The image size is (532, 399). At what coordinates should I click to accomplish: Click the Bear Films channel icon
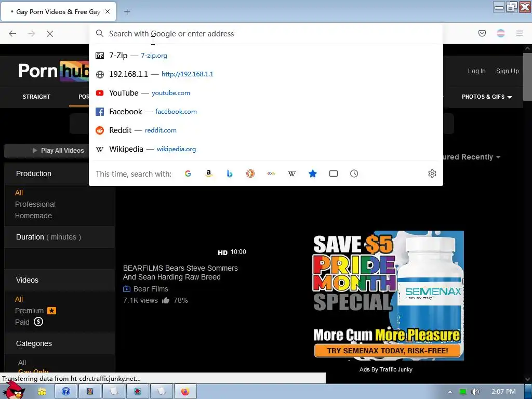click(x=127, y=289)
